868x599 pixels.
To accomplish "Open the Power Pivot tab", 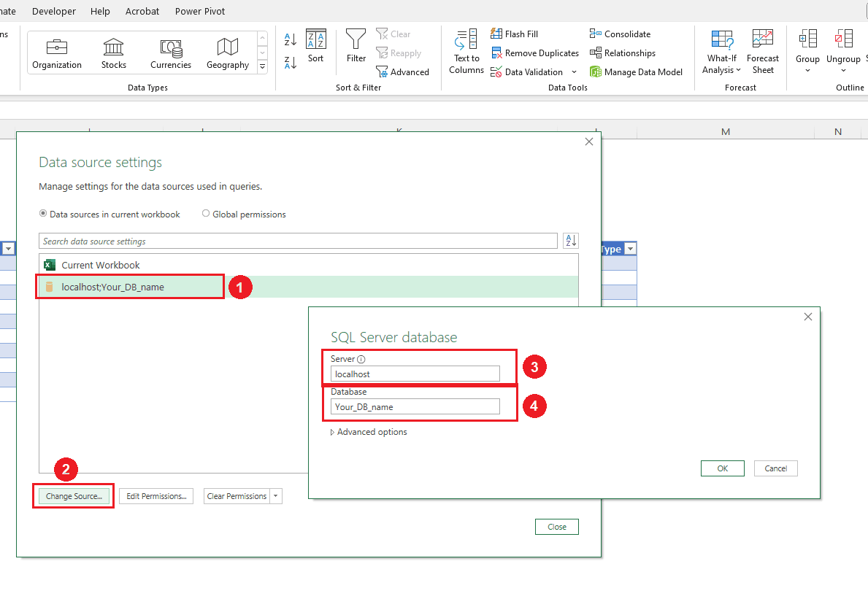I will (x=200, y=11).
